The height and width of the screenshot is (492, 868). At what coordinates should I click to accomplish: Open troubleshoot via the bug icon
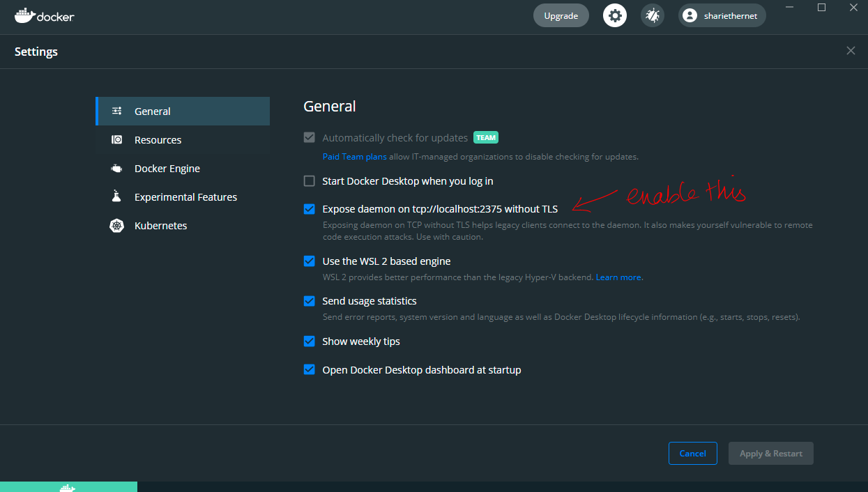click(x=653, y=15)
